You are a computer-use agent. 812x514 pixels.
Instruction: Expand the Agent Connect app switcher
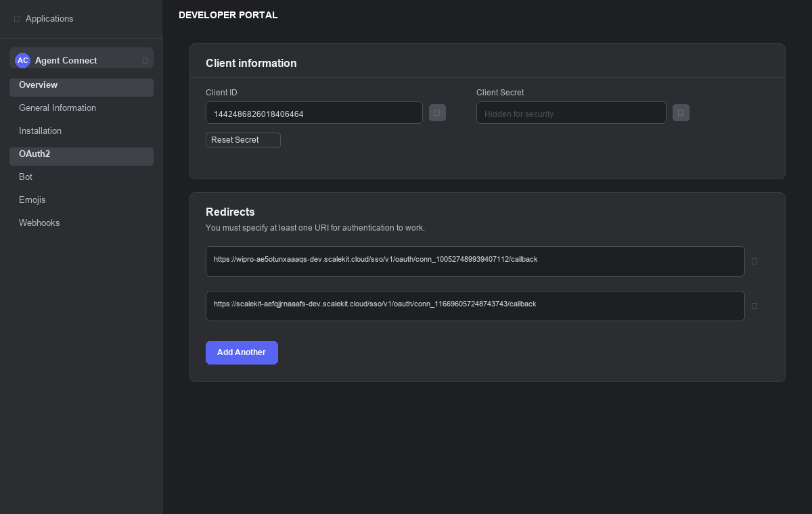[x=145, y=60]
